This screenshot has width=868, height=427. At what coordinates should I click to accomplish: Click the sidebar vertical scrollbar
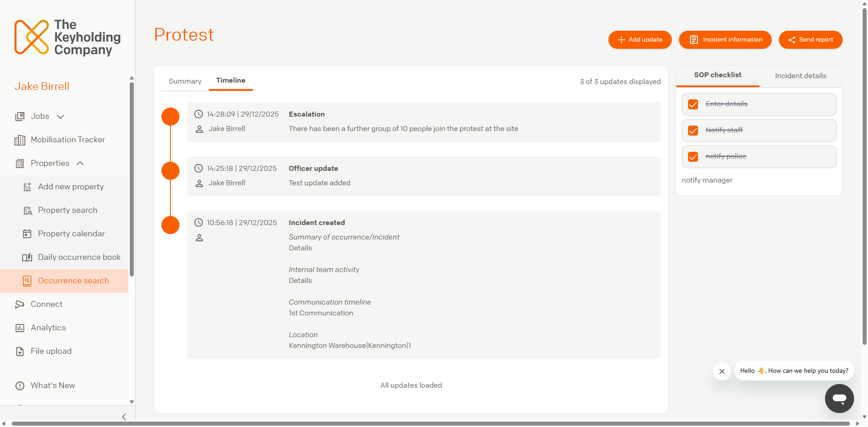point(132,179)
